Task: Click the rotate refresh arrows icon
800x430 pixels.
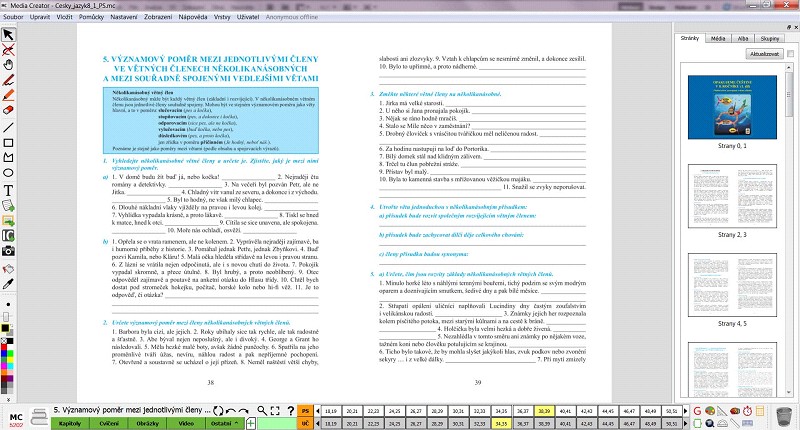Action: pos(218,411)
